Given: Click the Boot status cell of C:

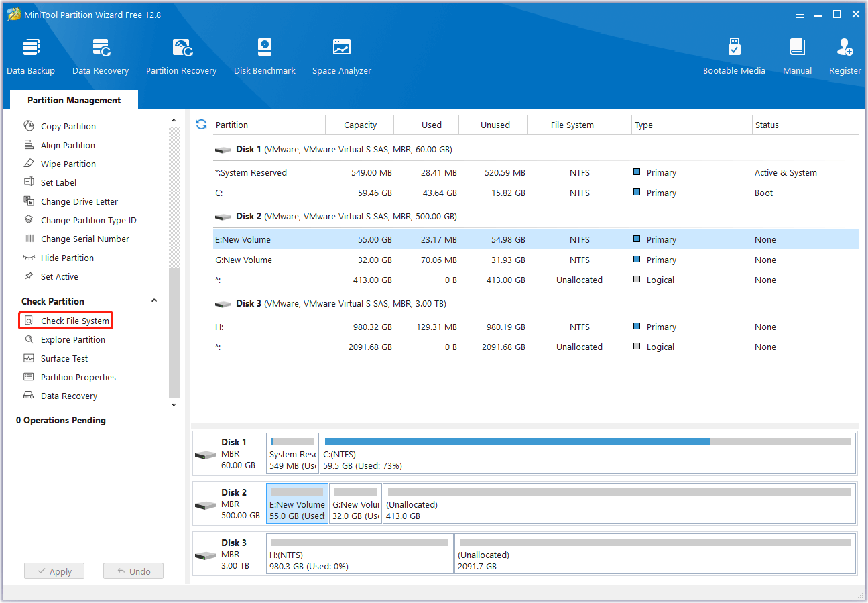Looking at the screenshot, I should [763, 193].
